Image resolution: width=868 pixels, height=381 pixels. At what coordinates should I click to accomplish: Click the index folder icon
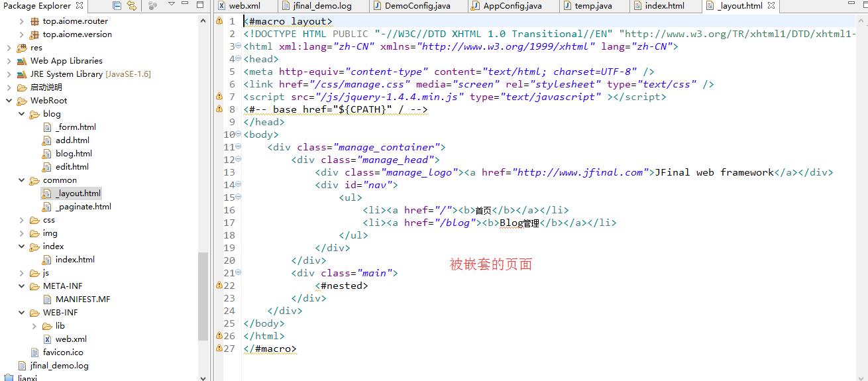pos(34,246)
